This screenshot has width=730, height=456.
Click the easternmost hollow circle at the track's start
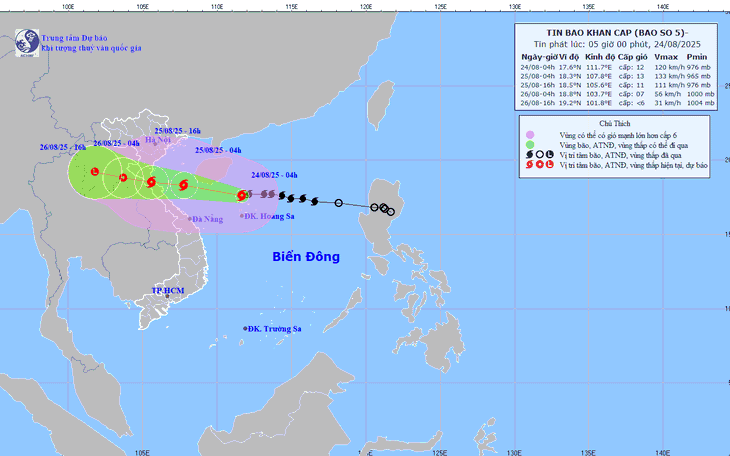coord(391,212)
